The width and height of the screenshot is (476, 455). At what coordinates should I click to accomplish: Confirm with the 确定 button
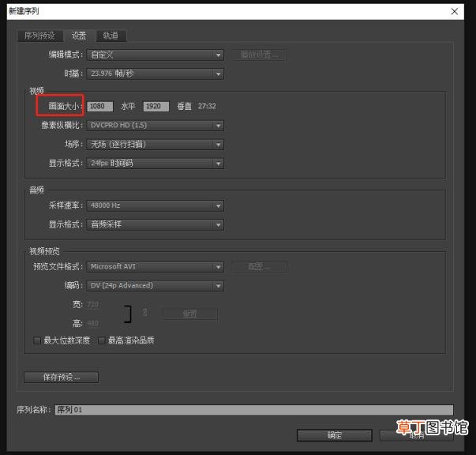pos(335,435)
